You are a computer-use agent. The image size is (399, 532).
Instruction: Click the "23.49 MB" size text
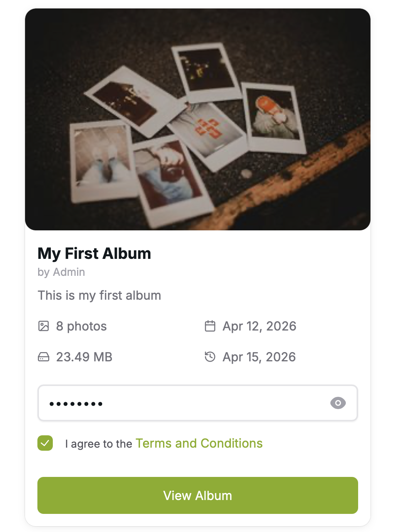pyautogui.click(x=84, y=357)
